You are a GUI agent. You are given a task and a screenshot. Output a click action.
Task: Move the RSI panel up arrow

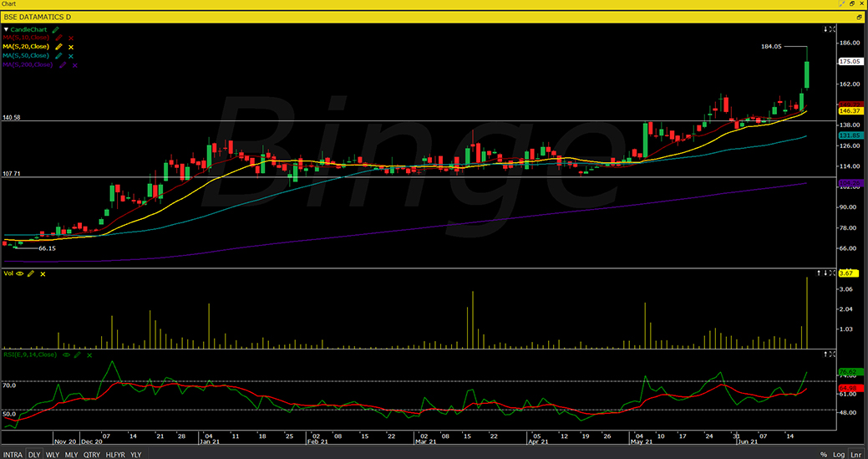825,354
